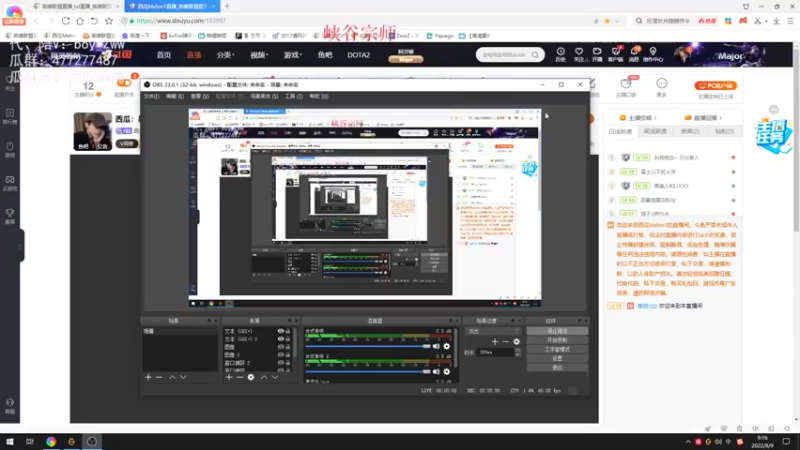
Task: Open the View menu in OBS menu bar
Action: point(199,96)
